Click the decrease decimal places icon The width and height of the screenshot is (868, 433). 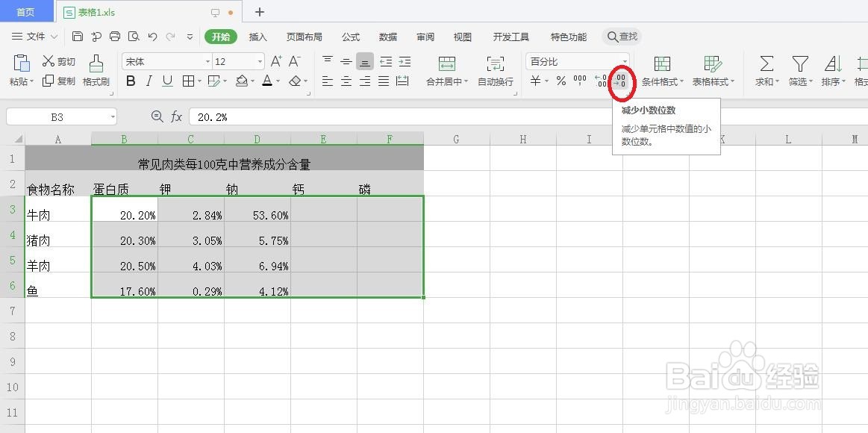coord(622,82)
